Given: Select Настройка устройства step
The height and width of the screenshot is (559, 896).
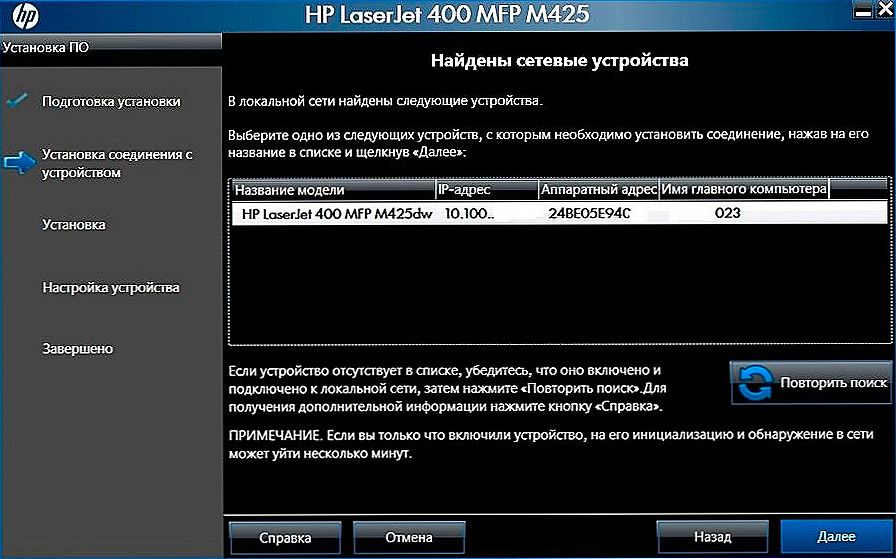Looking at the screenshot, I should click(111, 288).
